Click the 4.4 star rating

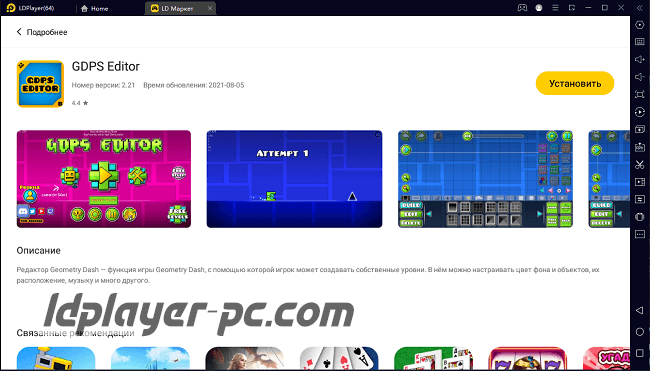pyautogui.click(x=80, y=103)
